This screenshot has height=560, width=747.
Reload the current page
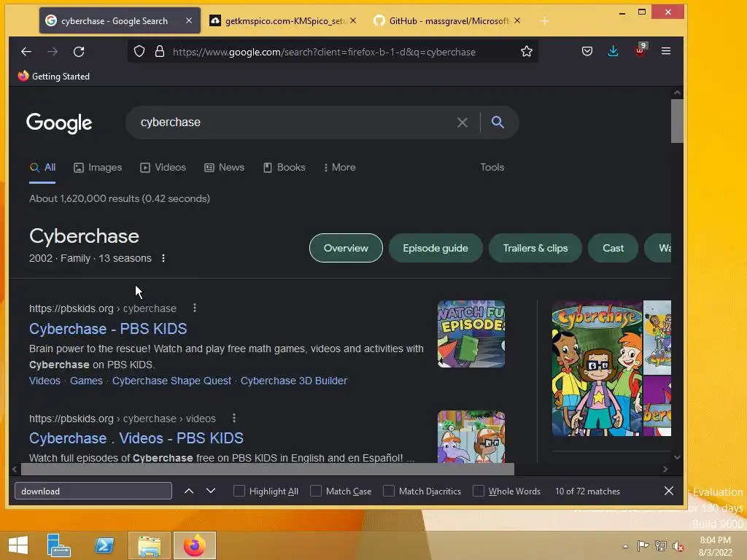79,52
